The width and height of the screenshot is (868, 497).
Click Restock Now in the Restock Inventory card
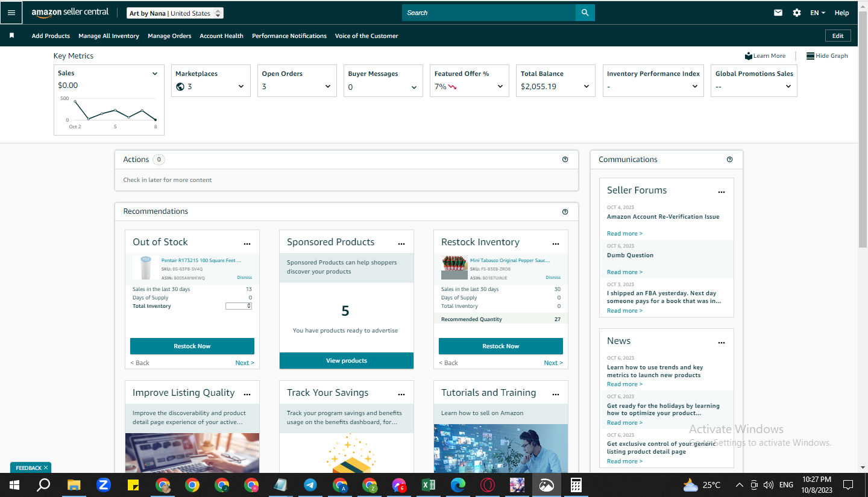(x=501, y=346)
